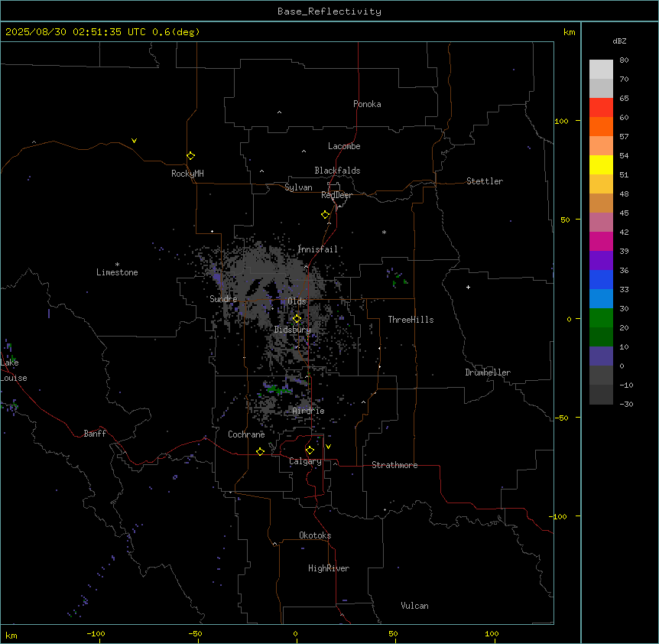Click the white asterisk marker above Limestone

[117, 265]
